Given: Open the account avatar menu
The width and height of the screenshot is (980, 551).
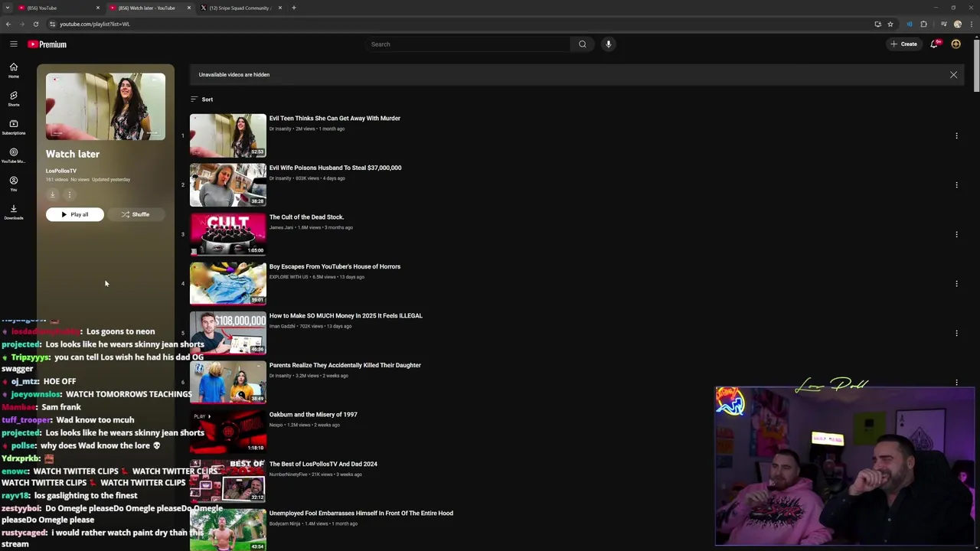Looking at the screenshot, I should (955, 44).
